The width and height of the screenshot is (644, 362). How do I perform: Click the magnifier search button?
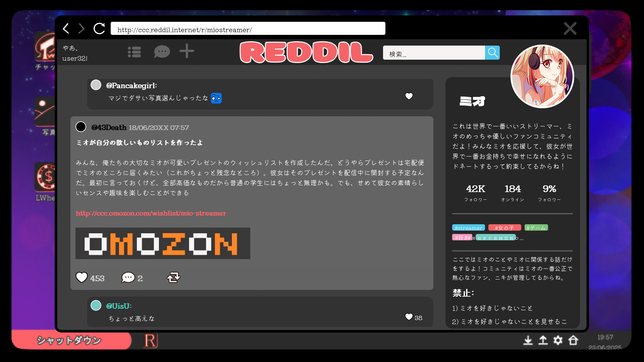(x=492, y=53)
